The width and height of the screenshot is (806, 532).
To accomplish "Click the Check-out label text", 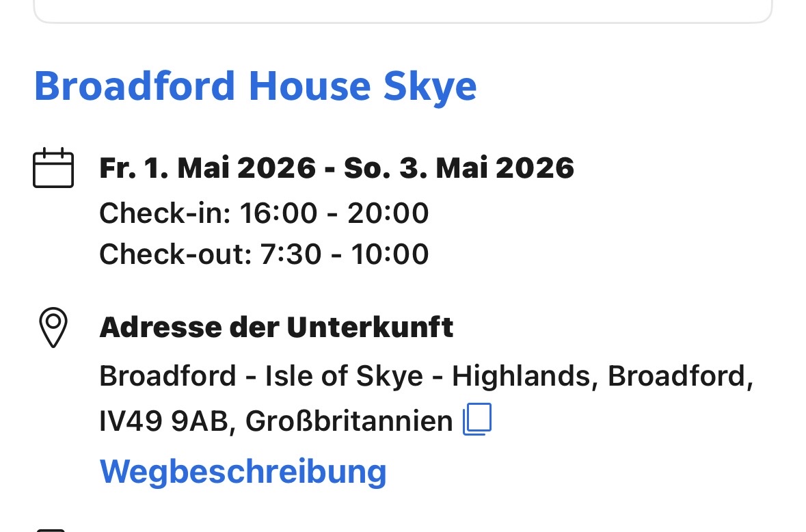I will coord(175,254).
